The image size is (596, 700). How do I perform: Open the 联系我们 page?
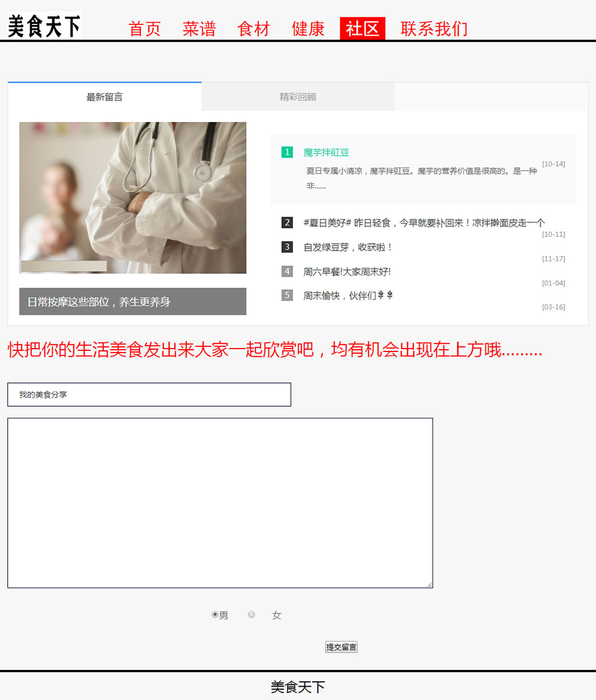pos(434,29)
